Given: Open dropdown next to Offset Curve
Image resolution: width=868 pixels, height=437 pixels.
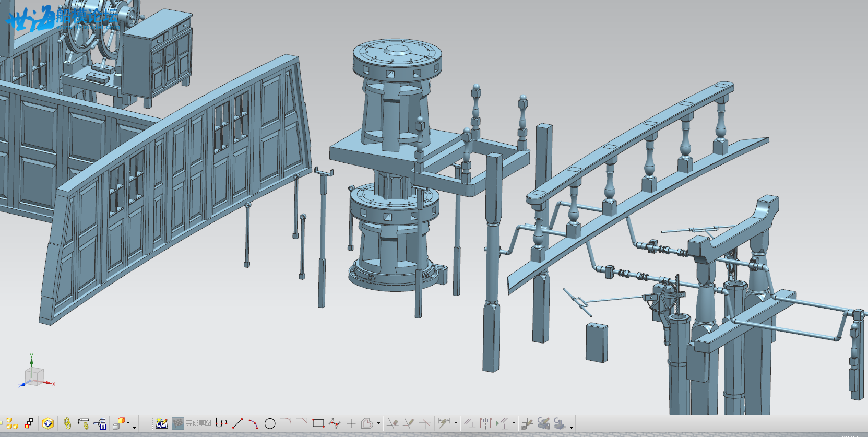Looking at the screenshot, I should pos(378,423).
